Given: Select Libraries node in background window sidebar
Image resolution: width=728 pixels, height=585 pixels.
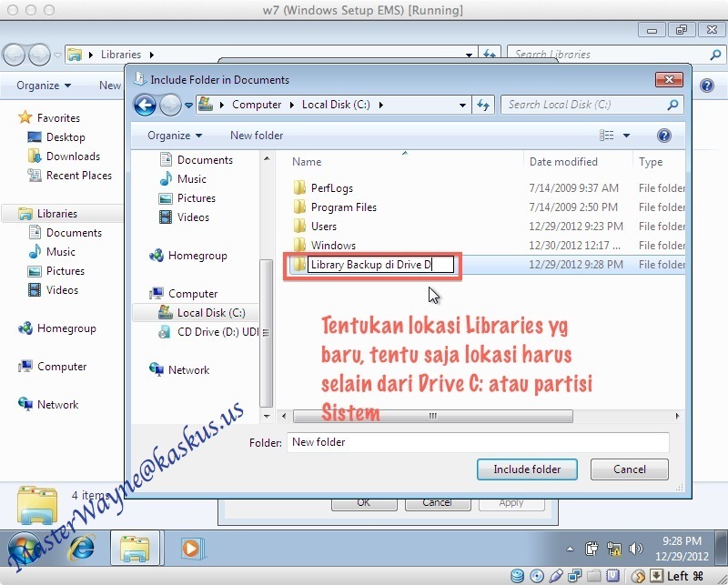Looking at the screenshot, I should (x=56, y=214).
